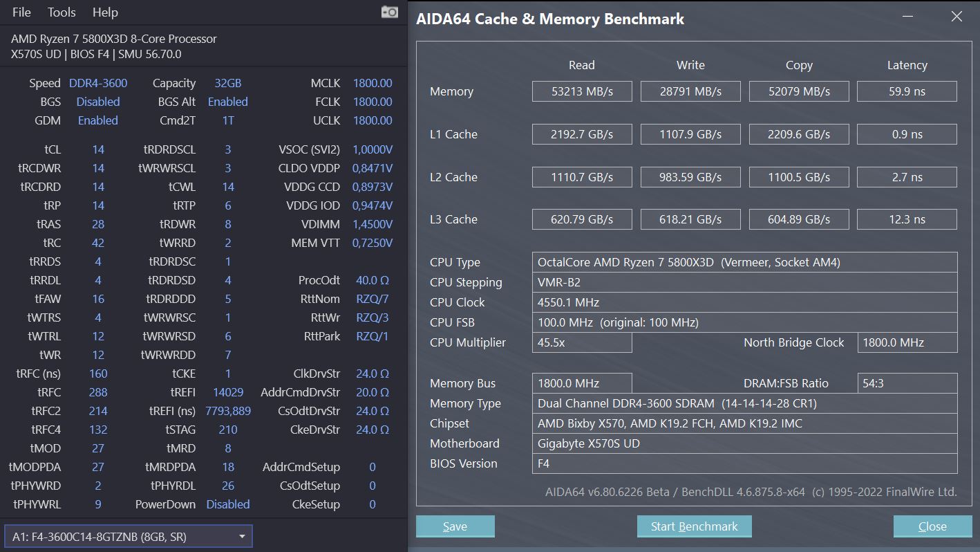
Task: Select the CPU Multiplier field
Action: pyautogui.click(x=582, y=342)
